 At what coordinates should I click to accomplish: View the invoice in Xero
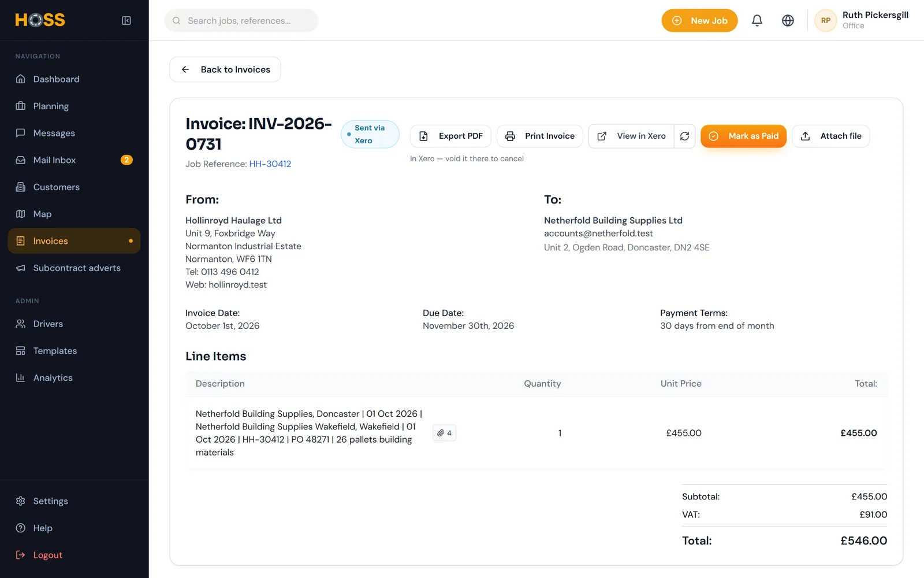631,136
